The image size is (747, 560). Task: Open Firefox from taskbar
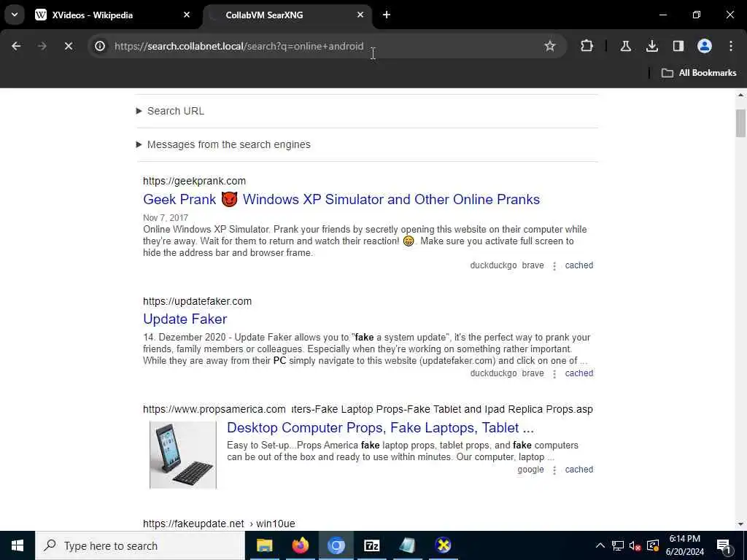coord(300,545)
